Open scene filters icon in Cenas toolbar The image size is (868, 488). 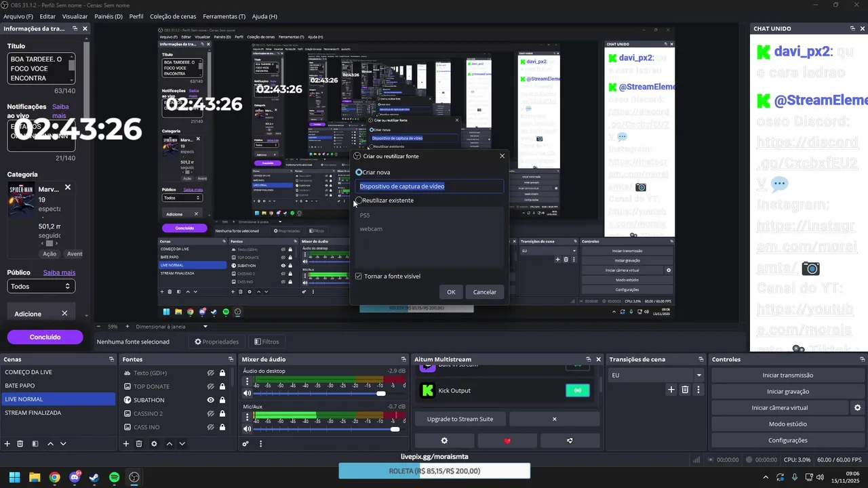(x=34, y=444)
